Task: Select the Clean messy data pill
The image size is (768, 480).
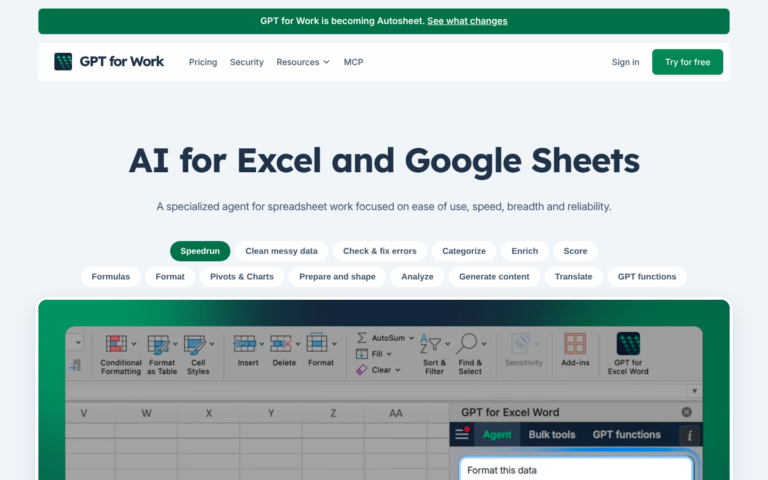Action: 281,251
